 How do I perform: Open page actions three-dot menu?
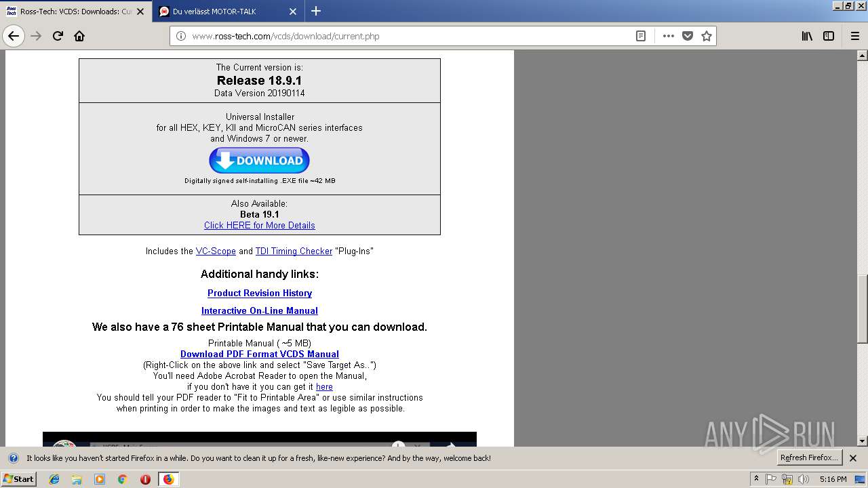click(x=668, y=36)
